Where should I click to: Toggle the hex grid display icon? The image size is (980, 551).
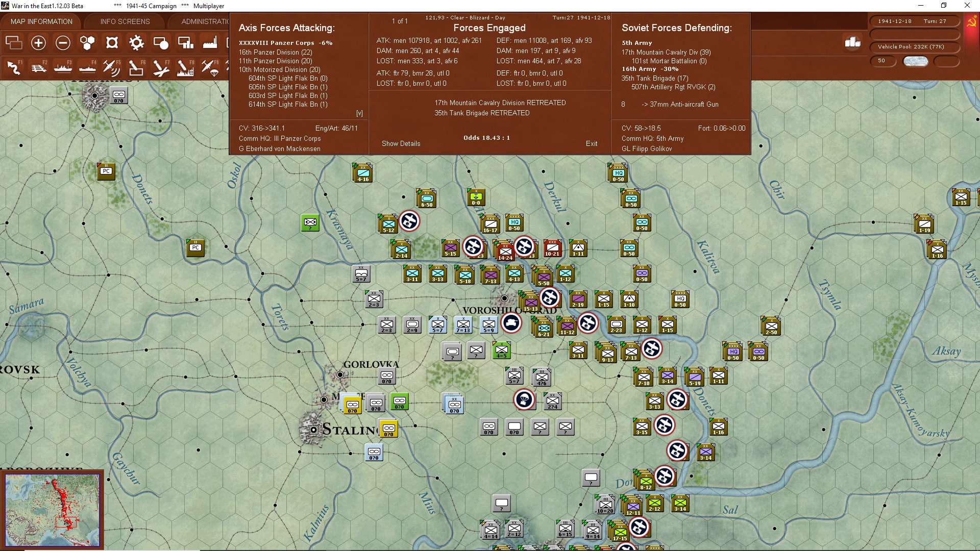87,43
